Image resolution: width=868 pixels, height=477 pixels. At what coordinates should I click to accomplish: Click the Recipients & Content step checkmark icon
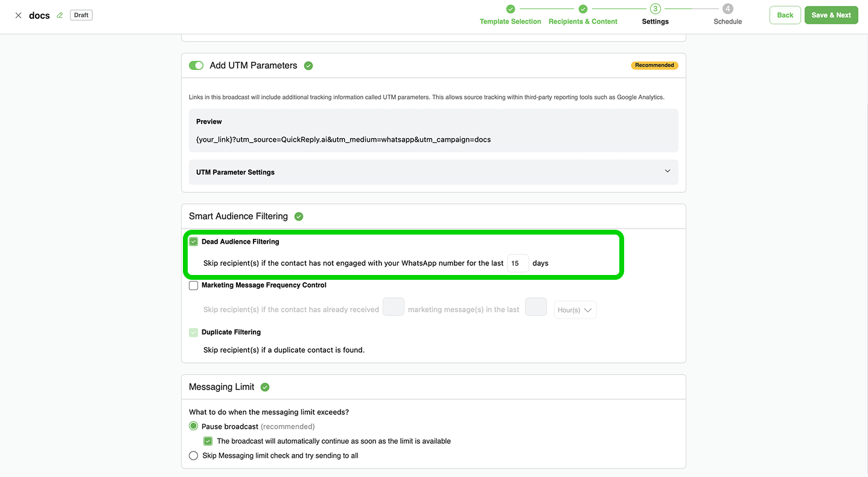(582, 9)
